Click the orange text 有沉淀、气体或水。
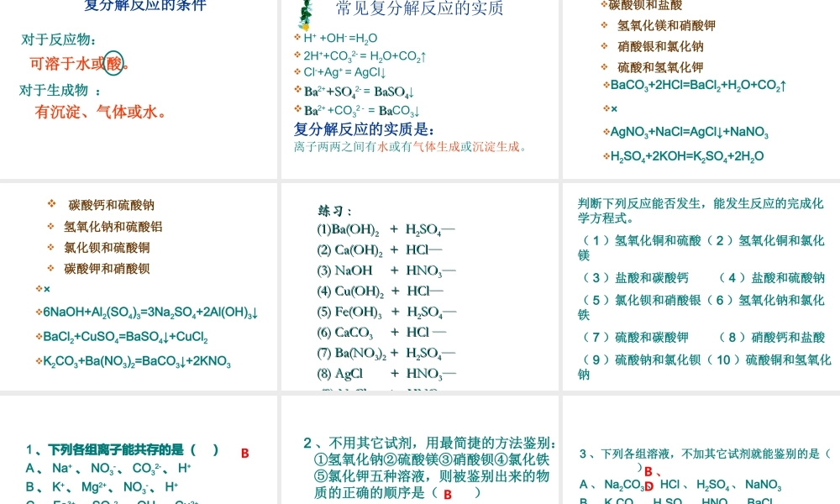Screen dimensions: 840x504 click(x=101, y=112)
